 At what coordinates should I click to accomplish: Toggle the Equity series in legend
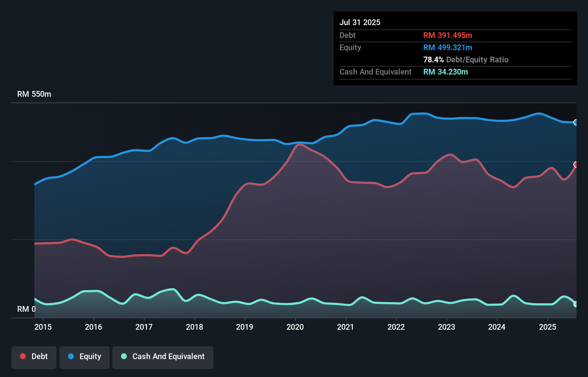(x=85, y=357)
